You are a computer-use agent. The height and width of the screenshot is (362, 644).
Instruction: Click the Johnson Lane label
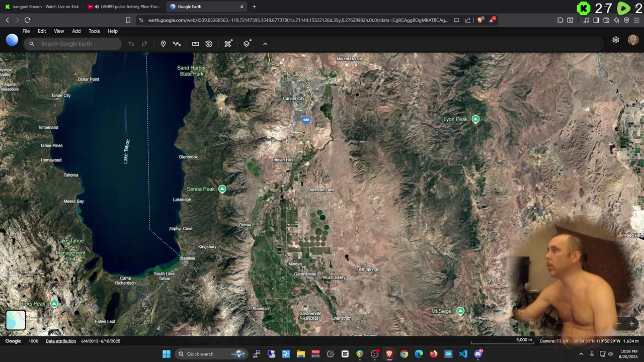click(x=321, y=190)
